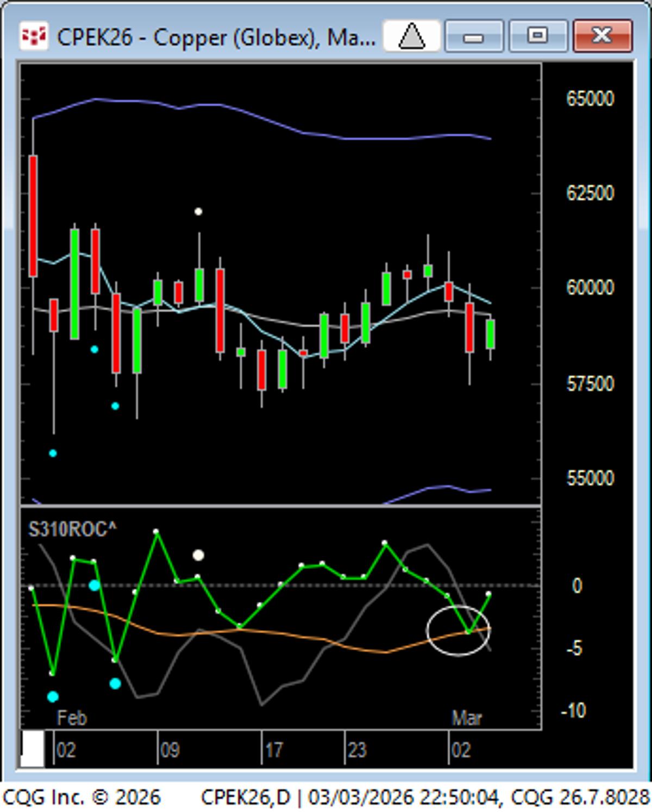The width and height of the screenshot is (652, 812).
Task: Click the CPEK26 - Copper (Globex) window title
Action: coord(216,37)
